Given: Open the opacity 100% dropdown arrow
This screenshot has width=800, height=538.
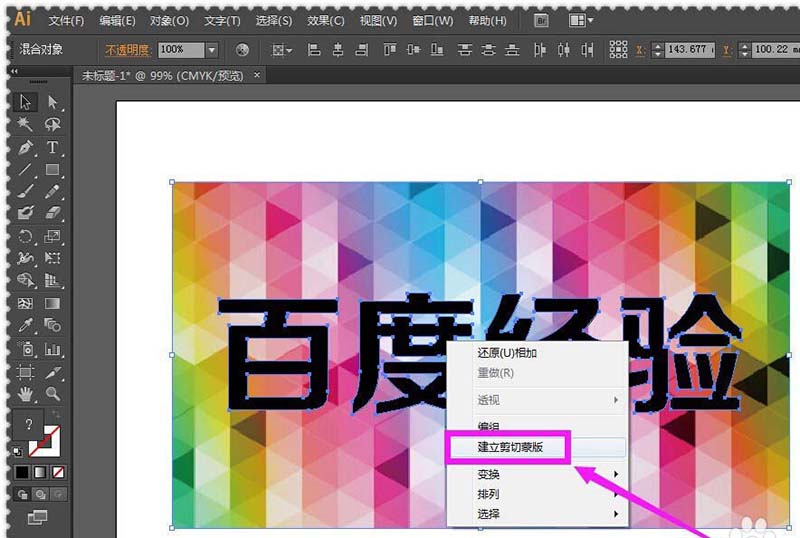Looking at the screenshot, I should point(212,50).
